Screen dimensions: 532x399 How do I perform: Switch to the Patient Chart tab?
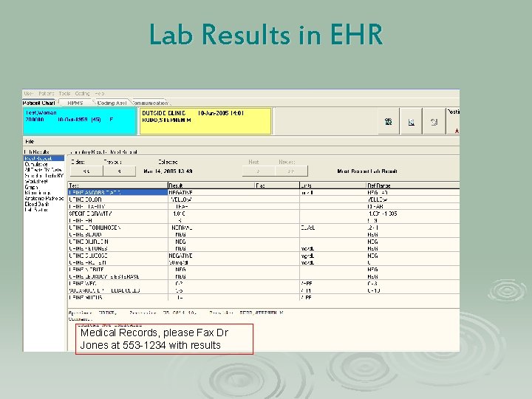pos(39,103)
